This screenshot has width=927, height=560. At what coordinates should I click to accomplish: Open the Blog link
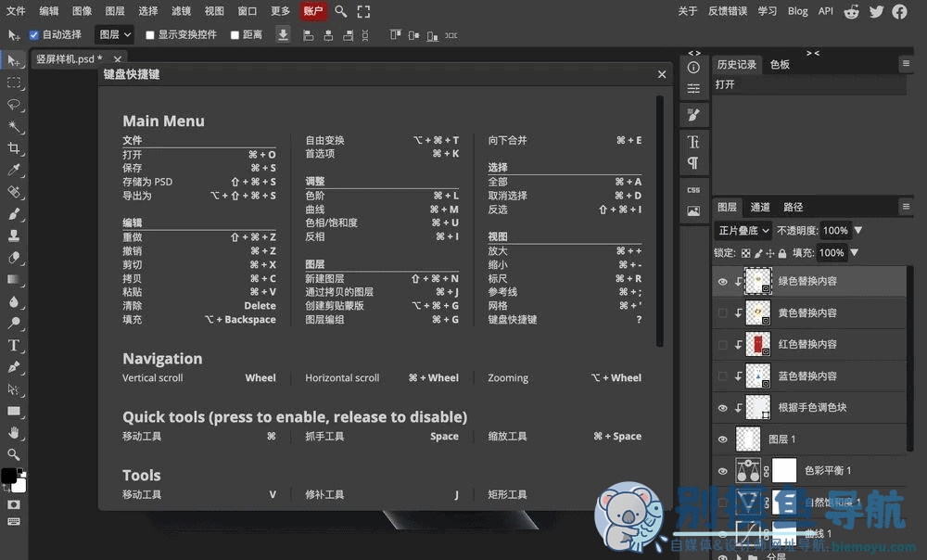pos(797,11)
